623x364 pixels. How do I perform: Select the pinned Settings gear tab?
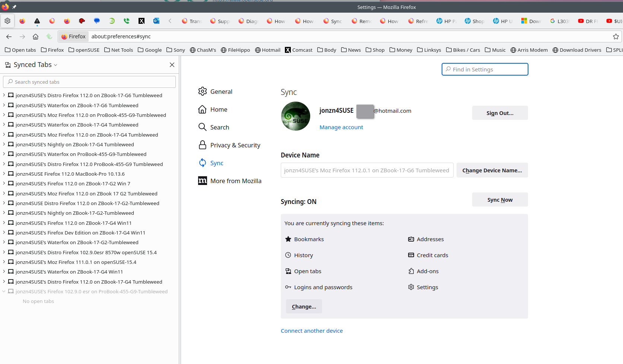[7, 21]
